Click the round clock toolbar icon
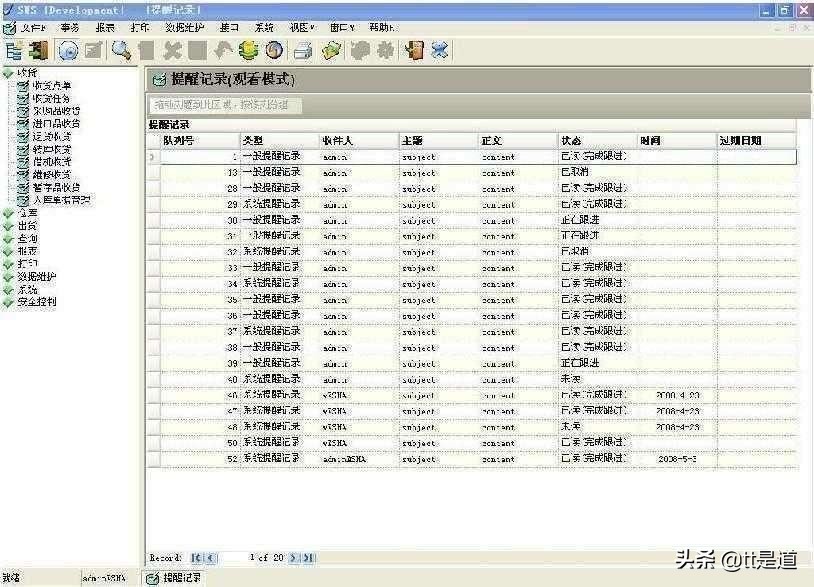The height and width of the screenshot is (587, 814). click(x=273, y=50)
